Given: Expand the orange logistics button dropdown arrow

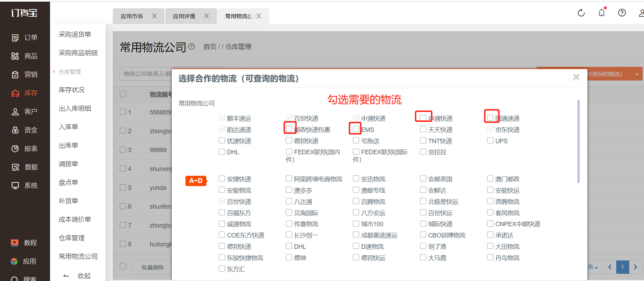Looking at the screenshot, I should point(636,74).
